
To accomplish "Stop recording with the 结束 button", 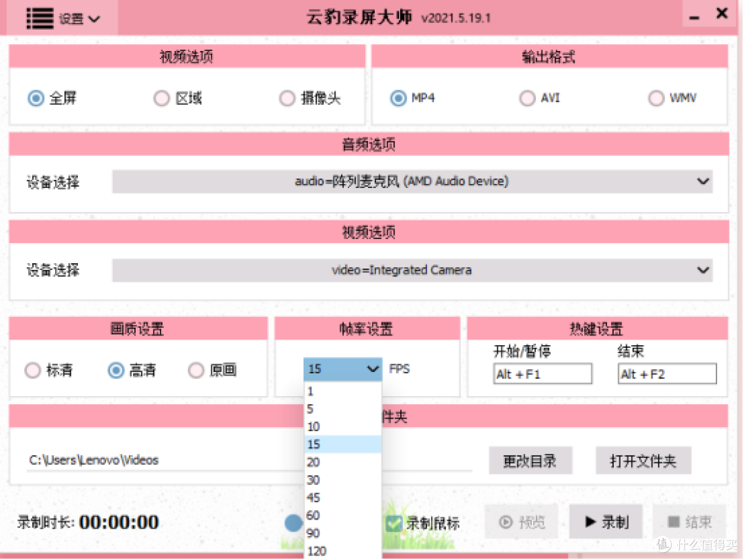I will point(689,522).
